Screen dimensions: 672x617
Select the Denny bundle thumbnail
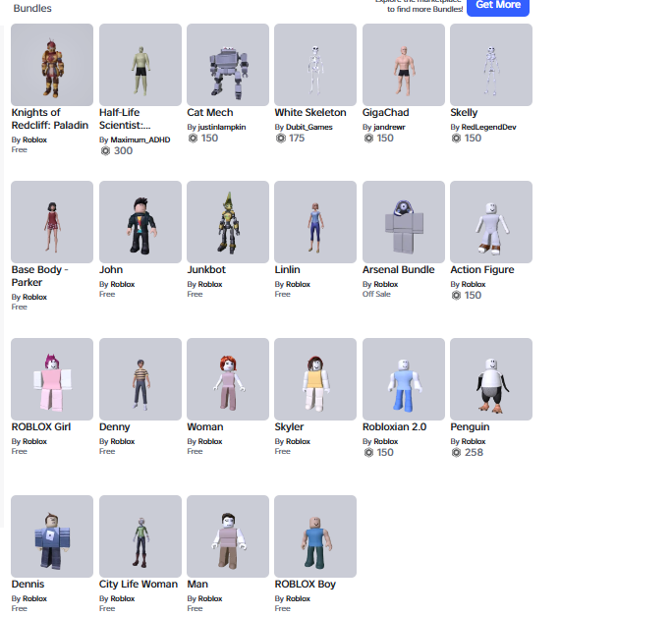(140, 379)
